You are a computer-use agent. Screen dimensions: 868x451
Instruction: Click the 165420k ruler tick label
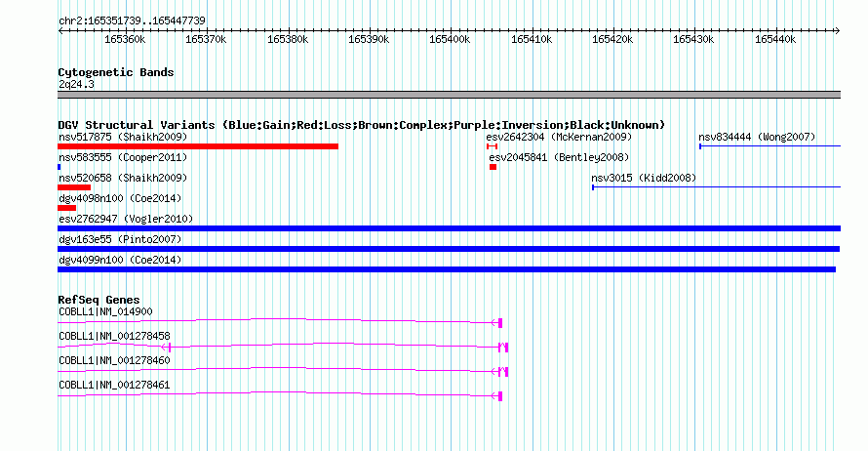(x=612, y=39)
